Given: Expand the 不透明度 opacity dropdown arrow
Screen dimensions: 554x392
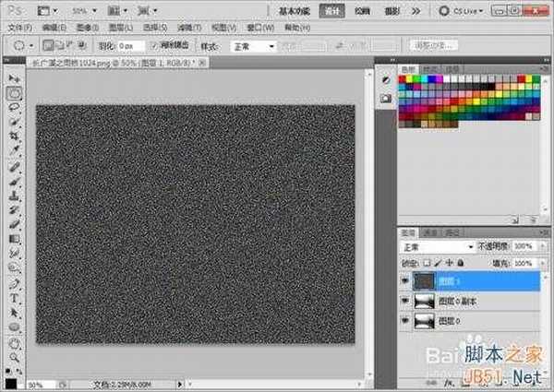Looking at the screenshot, I should 541,248.
